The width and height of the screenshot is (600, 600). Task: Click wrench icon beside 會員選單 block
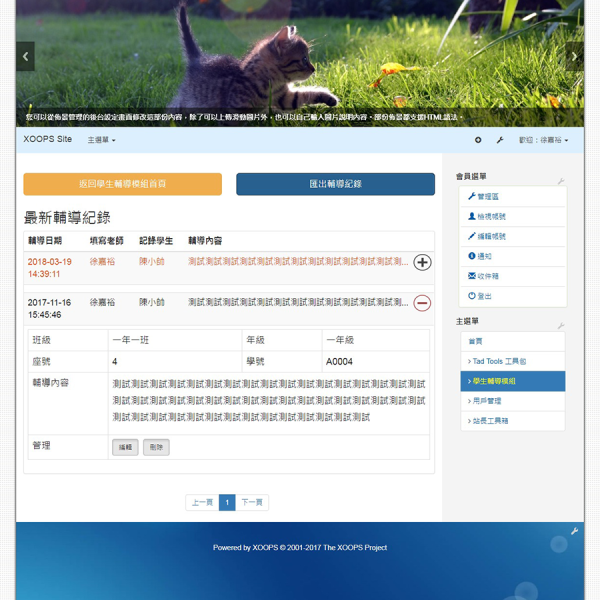[561, 181]
